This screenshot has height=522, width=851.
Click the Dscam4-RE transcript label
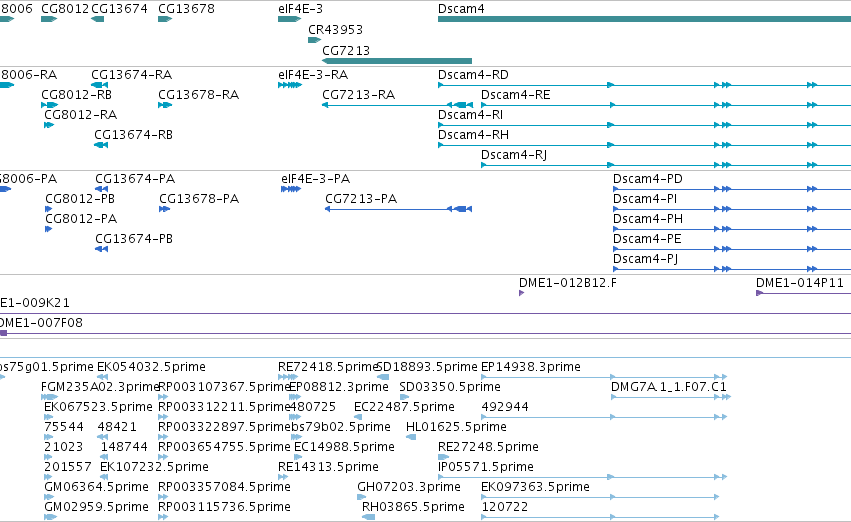516,95
